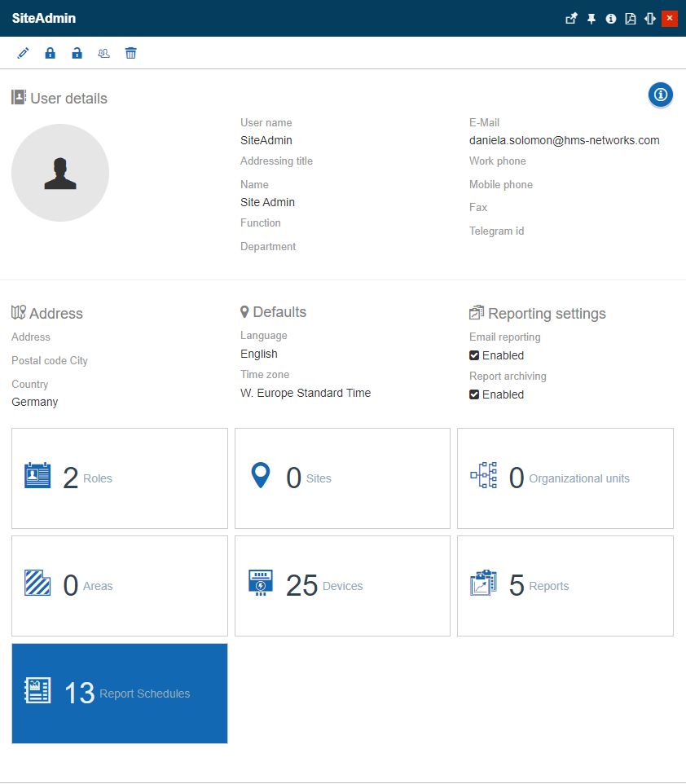Click the user avatar placeholder image
The image size is (686, 784).
60,173
